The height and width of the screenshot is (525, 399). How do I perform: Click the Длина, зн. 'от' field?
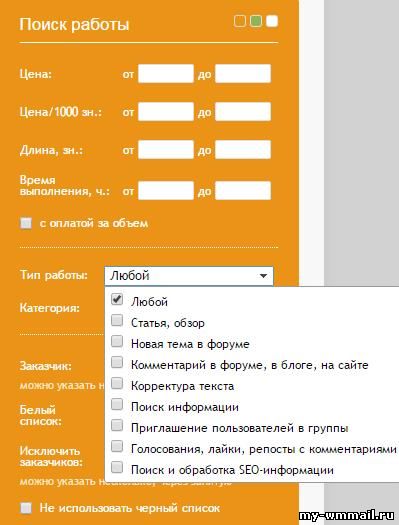166,150
